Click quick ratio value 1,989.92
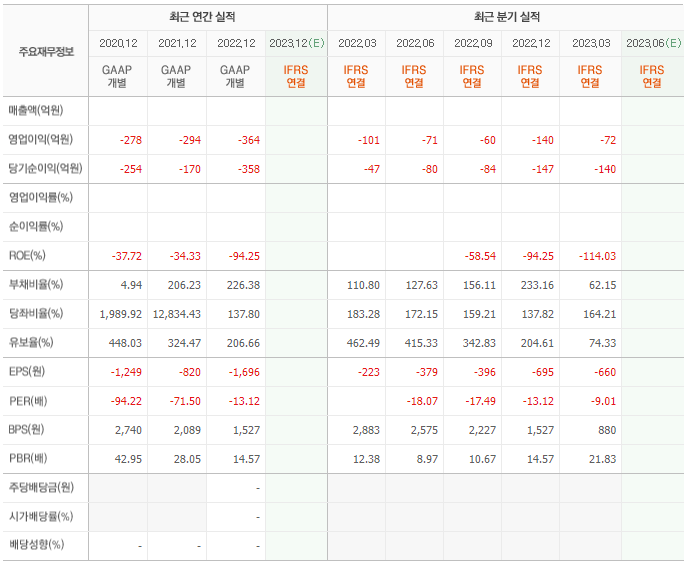 (120, 314)
